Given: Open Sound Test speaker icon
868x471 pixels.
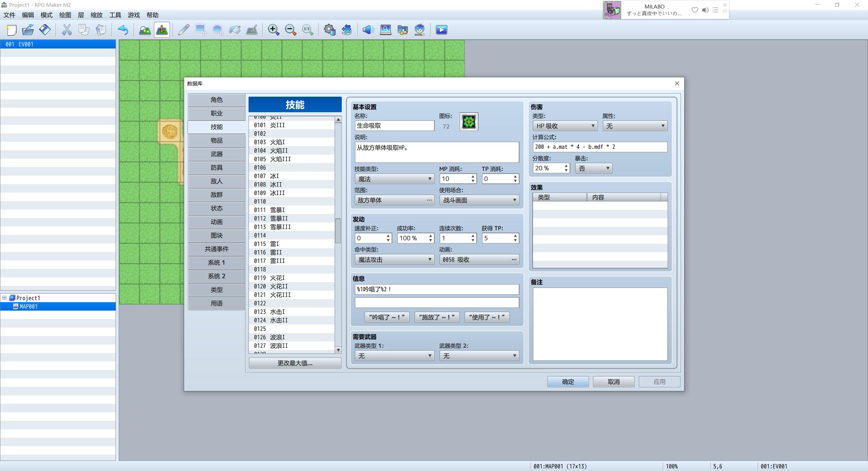Looking at the screenshot, I should tap(368, 30).
